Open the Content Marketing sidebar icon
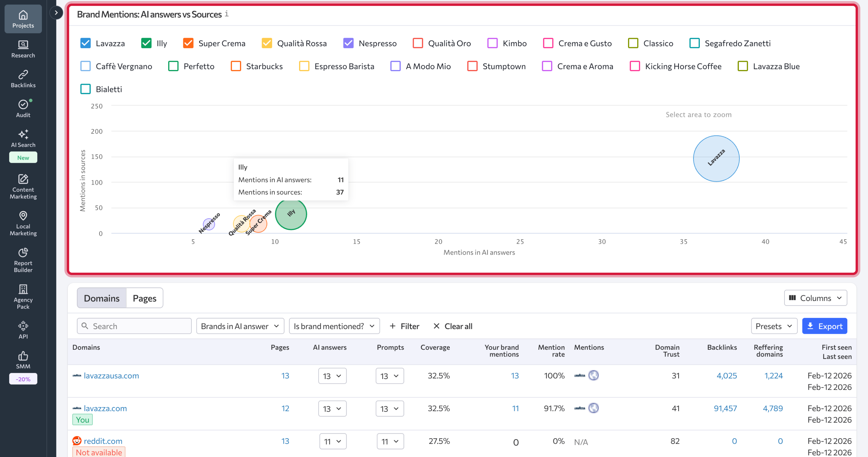 (23, 186)
